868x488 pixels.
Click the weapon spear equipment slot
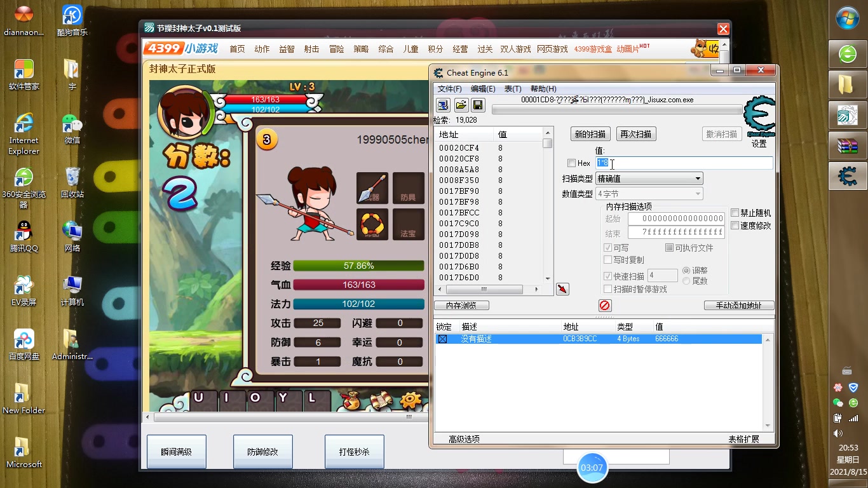[372, 189]
